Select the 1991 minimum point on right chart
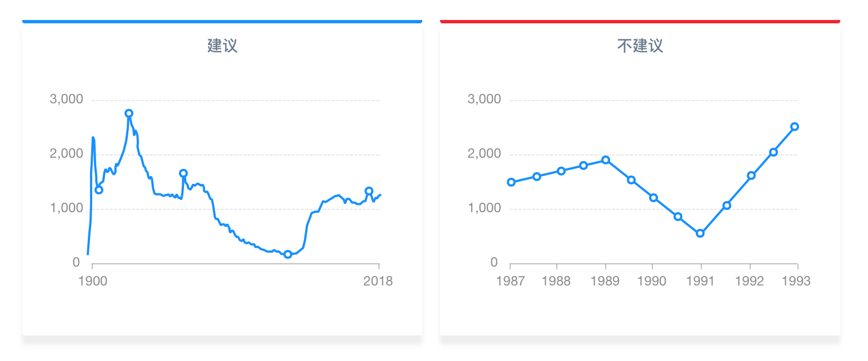The width and height of the screenshot is (868, 361). (x=700, y=233)
